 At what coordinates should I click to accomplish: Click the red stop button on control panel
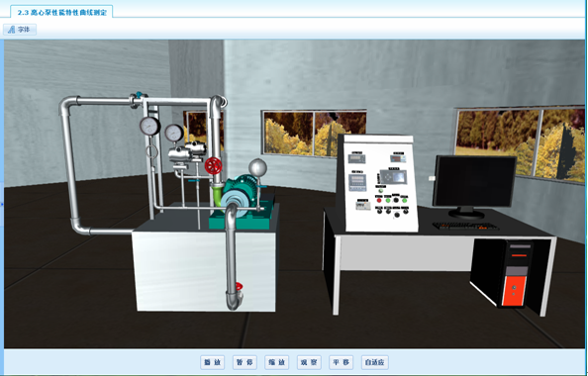coord(379,200)
